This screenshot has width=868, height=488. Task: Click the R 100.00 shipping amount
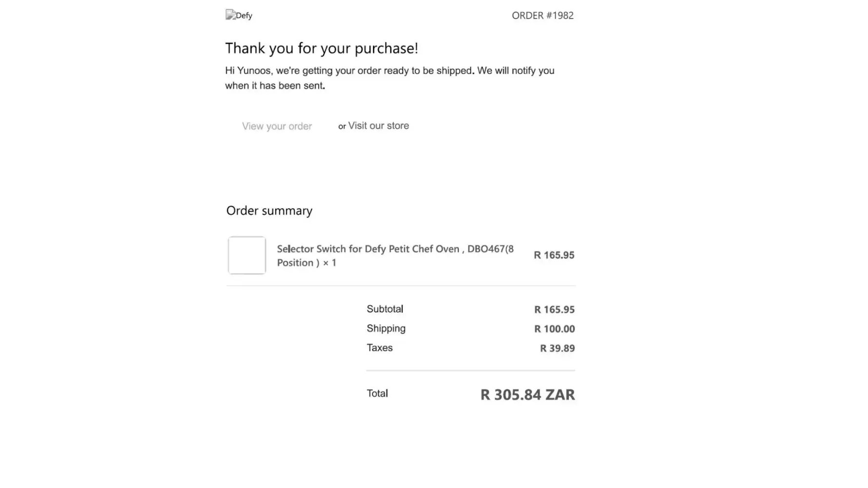[554, 329]
